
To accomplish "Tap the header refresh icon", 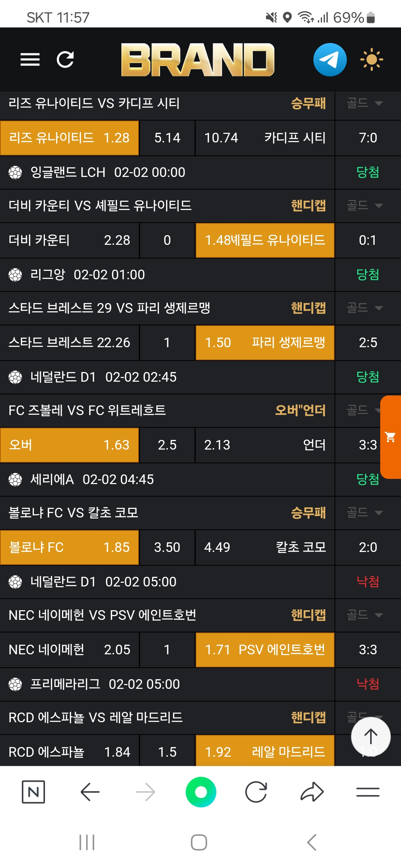I will [x=65, y=59].
